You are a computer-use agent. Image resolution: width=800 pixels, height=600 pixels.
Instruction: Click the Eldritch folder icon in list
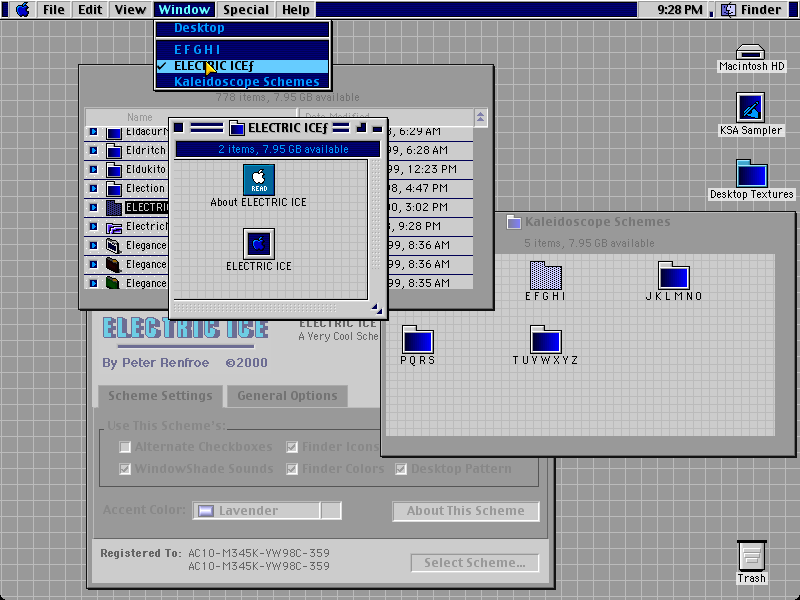[114, 151]
